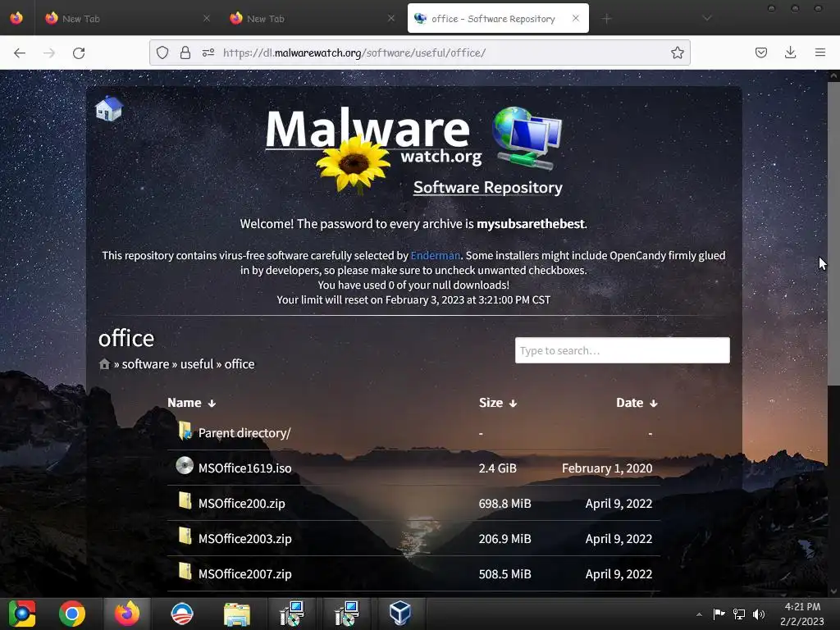
Task: Sort by Date column arrow
Action: coord(653,404)
